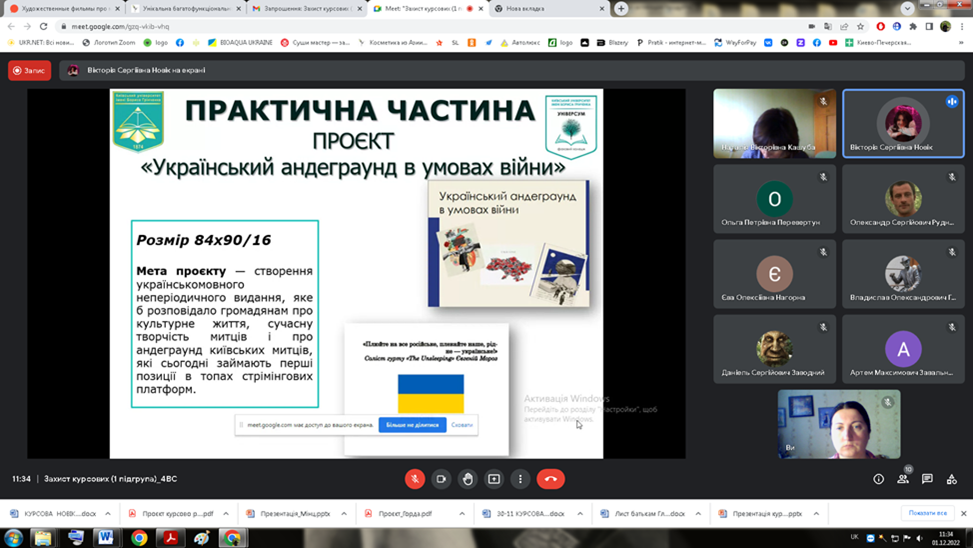Click the present screen icon
The image size is (973, 548).
pyautogui.click(x=494, y=479)
